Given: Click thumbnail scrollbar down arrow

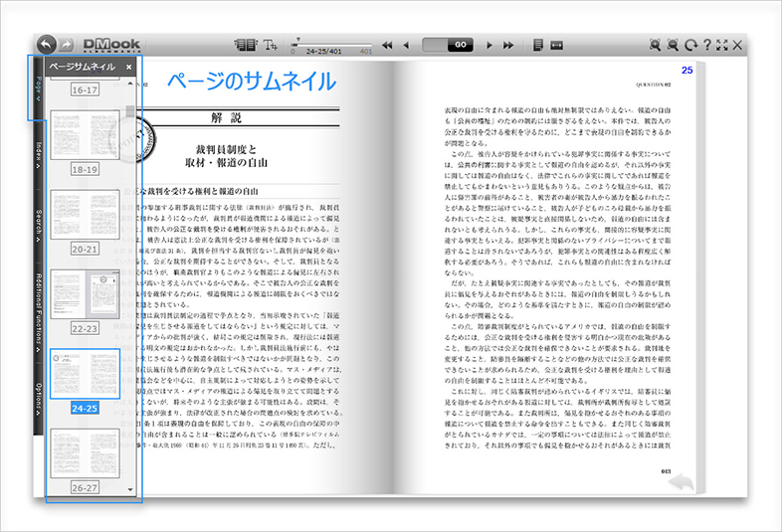Looking at the screenshot, I should pyautogui.click(x=130, y=489).
